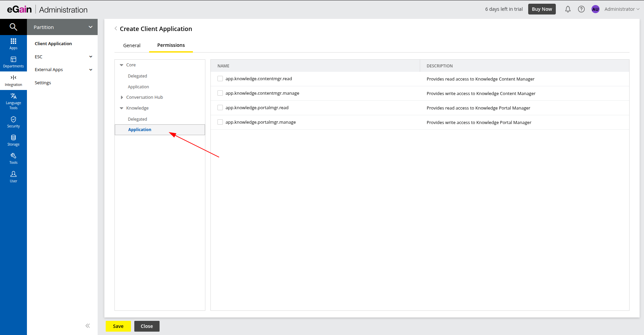The image size is (644, 335).
Task: Switch to the General tab
Action: click(x=132, y=45)
